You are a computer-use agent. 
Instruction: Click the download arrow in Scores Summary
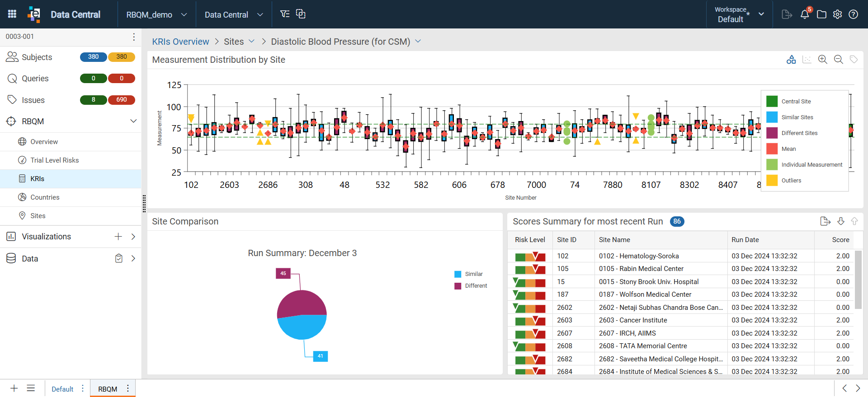[x=841, y=221]
